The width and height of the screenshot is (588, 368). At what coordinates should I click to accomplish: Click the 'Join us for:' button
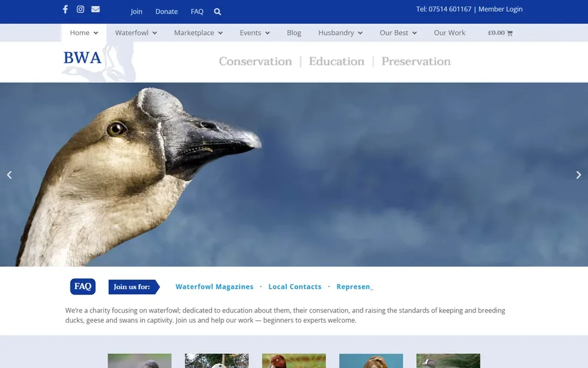point(134,287)
